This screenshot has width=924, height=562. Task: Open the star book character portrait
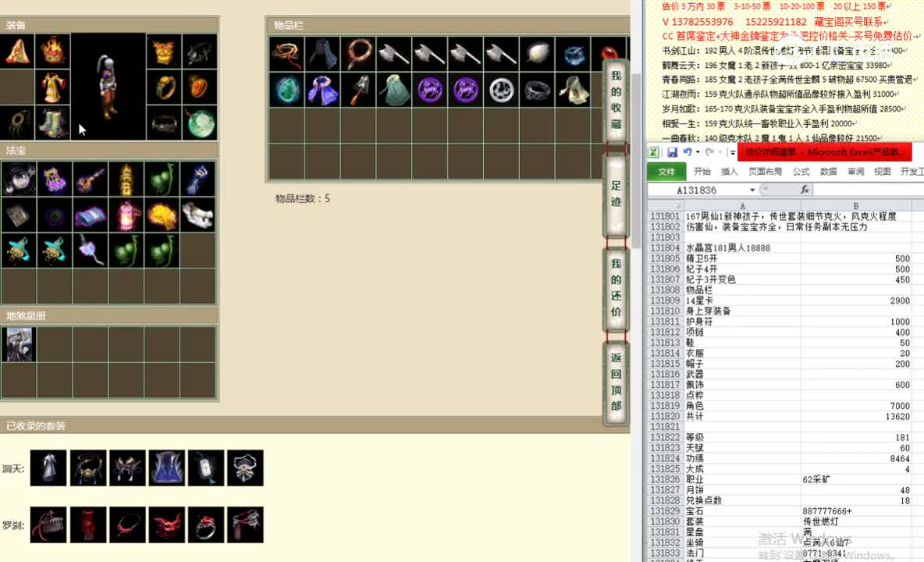[18, 344]
